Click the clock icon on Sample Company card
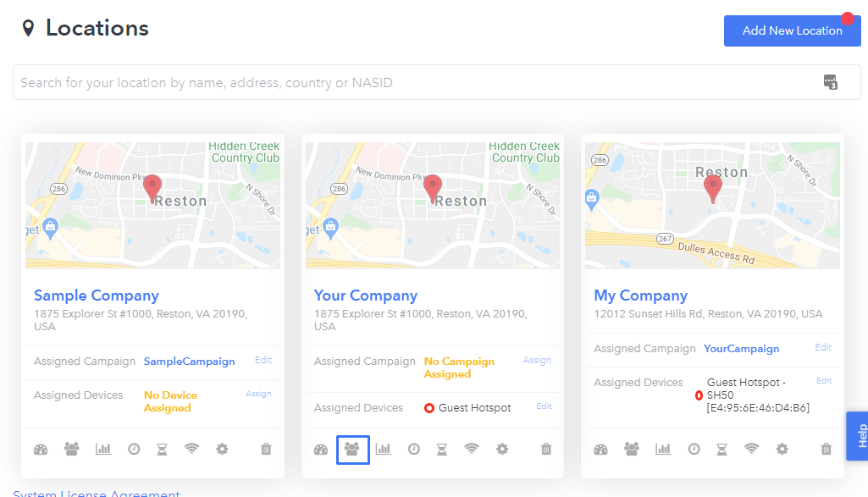 (x=134, y=450)
